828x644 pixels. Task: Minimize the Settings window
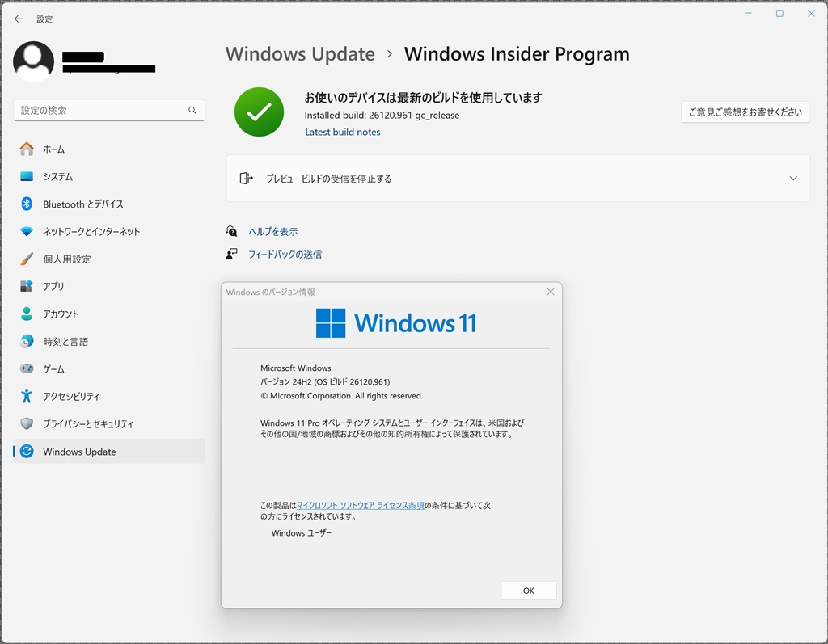(x=748, y=13)
